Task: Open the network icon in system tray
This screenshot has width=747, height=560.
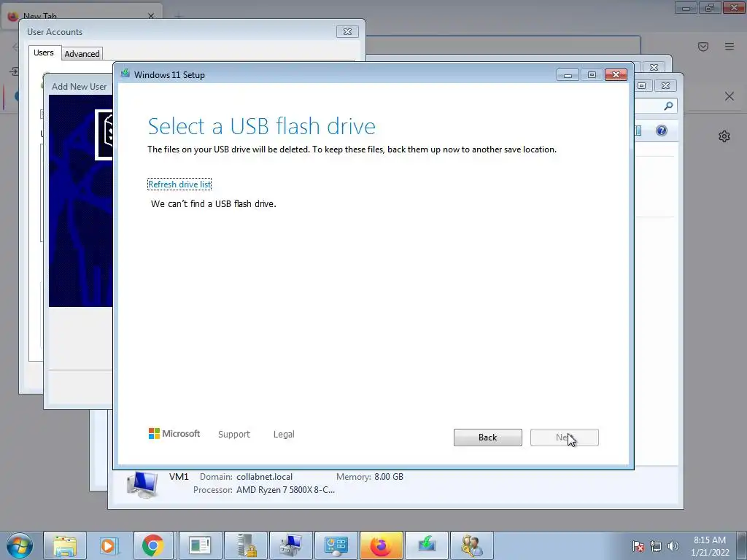Action: pyautogui.click(x=656, y=546)
